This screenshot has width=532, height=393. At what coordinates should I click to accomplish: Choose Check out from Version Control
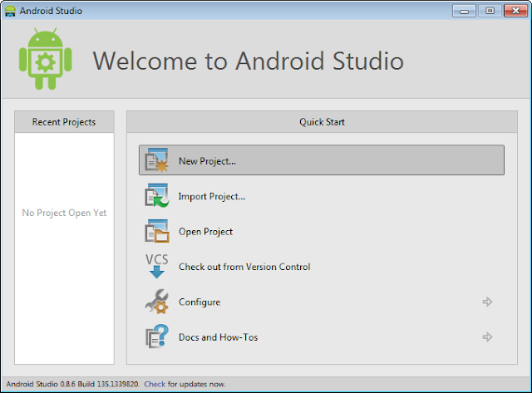(244, 267)
